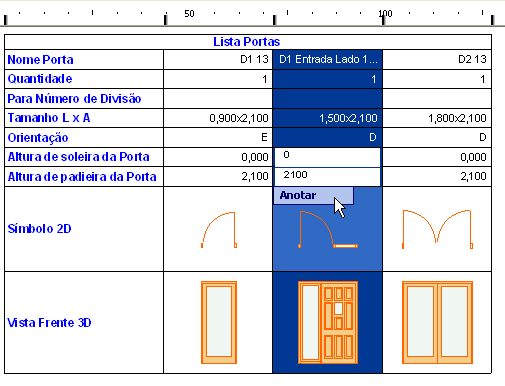Viewport: 505px width, 386px height.
Task: Click the double-swing 2D symbol of D2 13
Action: (437, 229)
